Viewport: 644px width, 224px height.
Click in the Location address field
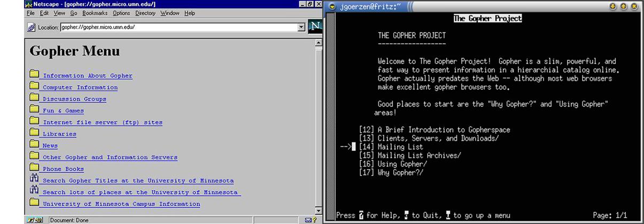coord(176,27)
